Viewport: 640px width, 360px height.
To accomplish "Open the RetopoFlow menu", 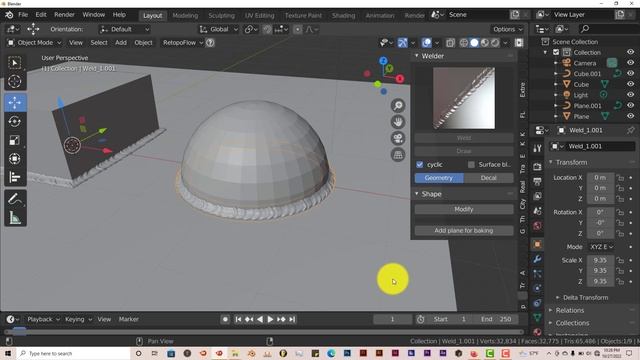I will click(182, 42).
